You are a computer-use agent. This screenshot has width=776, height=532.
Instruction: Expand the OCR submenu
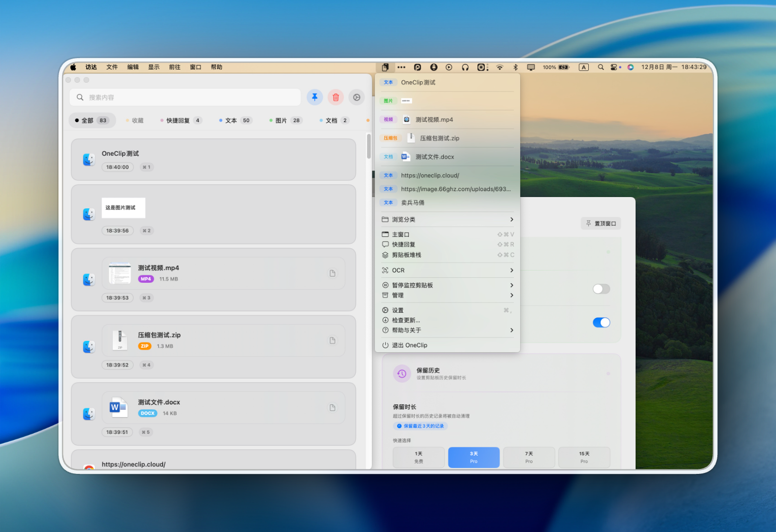447,270
